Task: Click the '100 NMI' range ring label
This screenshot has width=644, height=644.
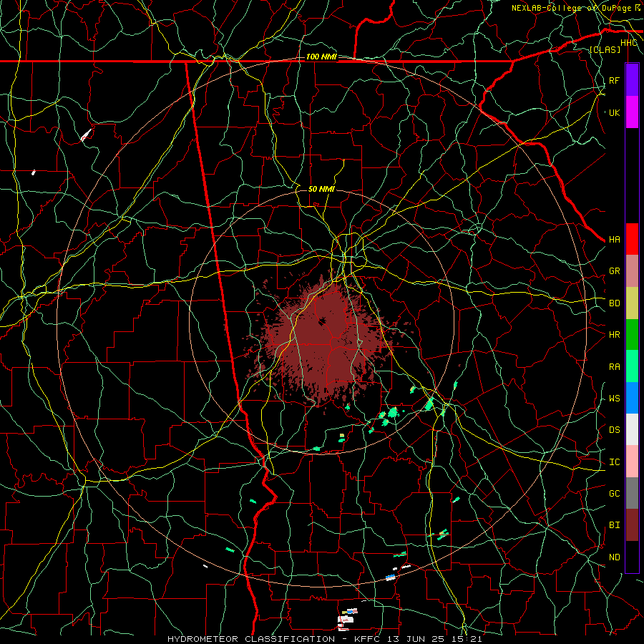Action: [321, 57]
